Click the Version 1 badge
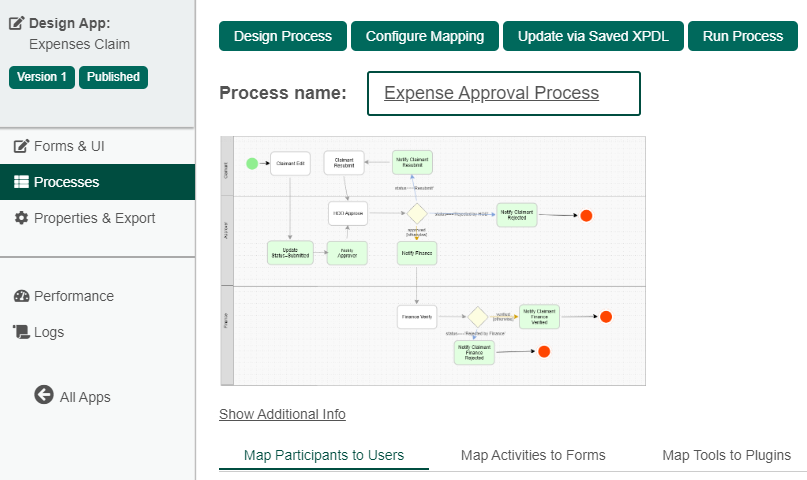The height and width of the screenshot is (480, 807). click(42, 77)
